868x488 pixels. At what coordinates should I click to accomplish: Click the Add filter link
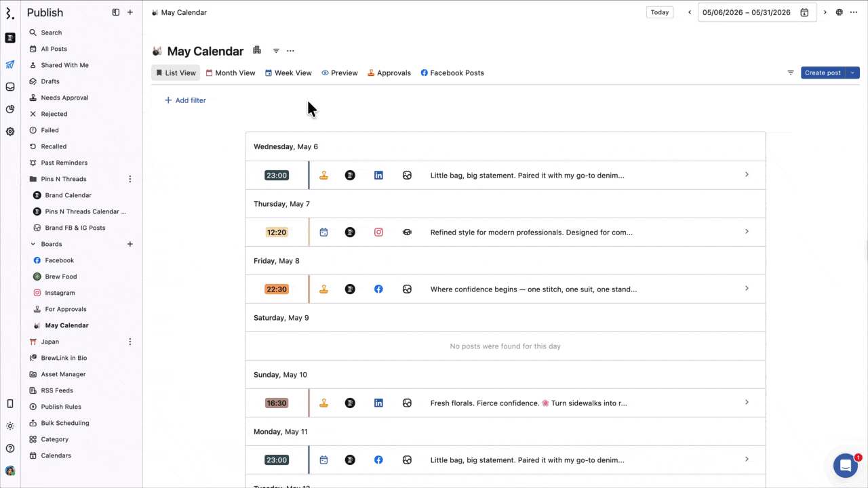185,100
